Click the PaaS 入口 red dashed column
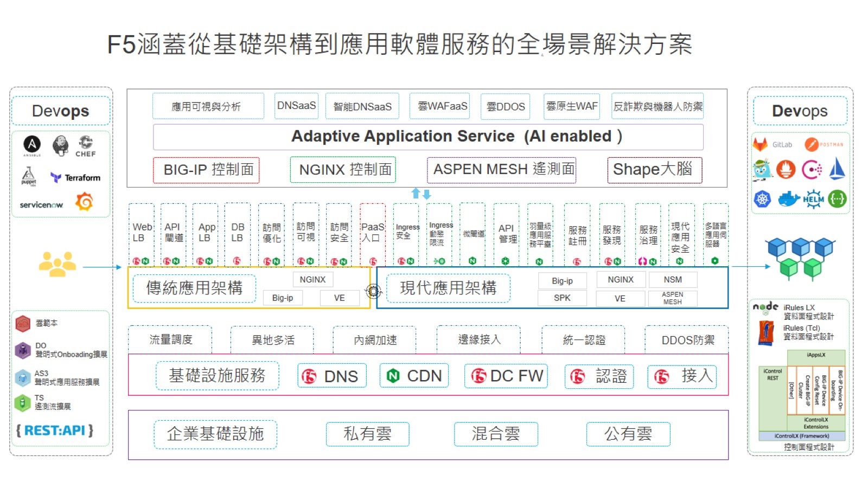The image size is (868, 488). click(x=373, y=235)
